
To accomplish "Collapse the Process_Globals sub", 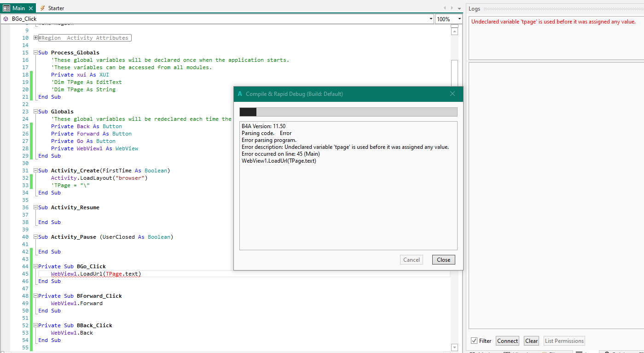I will point(35,53).
